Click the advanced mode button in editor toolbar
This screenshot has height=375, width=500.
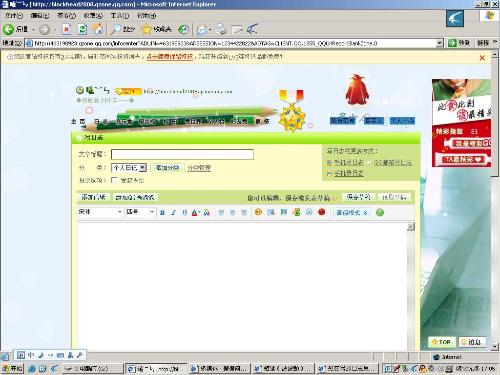tap(352, 212)
